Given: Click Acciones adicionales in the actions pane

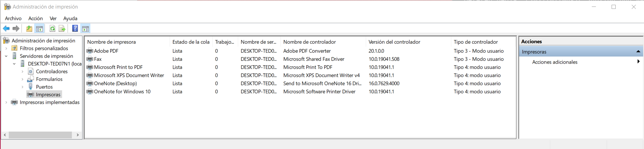Looking at the screenshot, I should [x=555, y=62].
